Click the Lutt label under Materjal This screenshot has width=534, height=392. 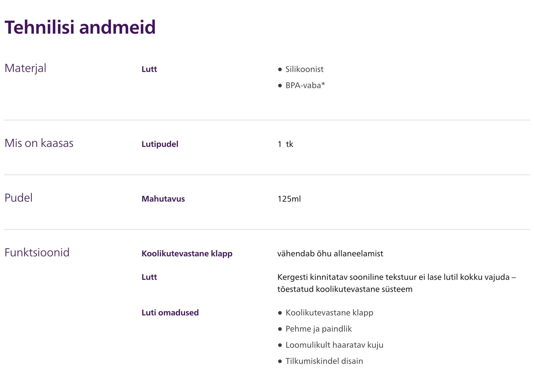pyautogui.click(x=149, y=69)
